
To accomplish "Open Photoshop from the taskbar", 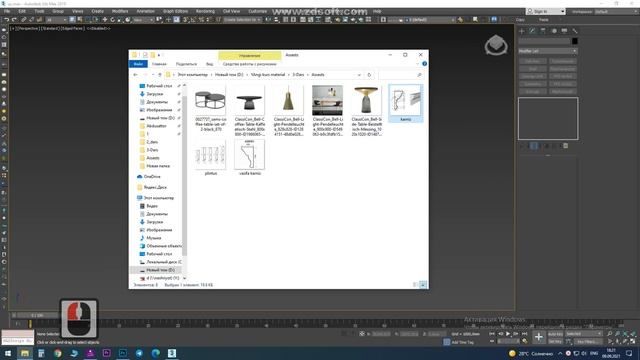I will pyautogui.click(x=123, y=353).
